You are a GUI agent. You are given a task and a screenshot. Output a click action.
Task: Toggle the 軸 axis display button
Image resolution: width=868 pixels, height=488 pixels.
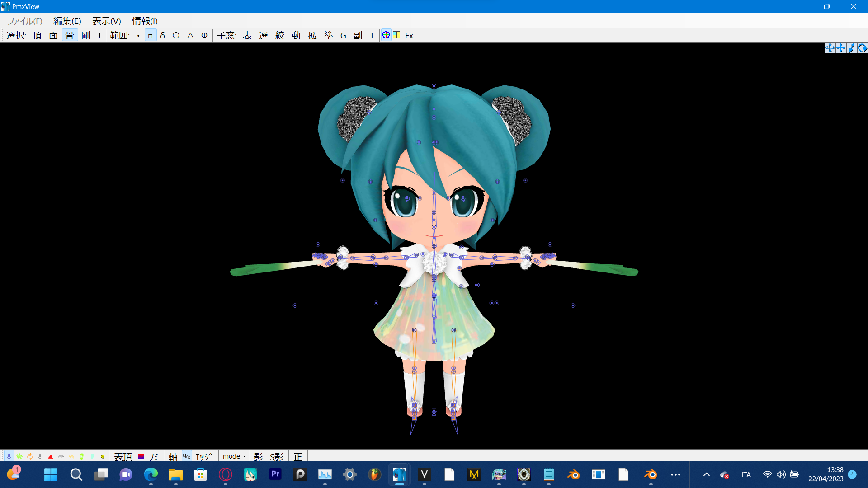coord(173,456)
